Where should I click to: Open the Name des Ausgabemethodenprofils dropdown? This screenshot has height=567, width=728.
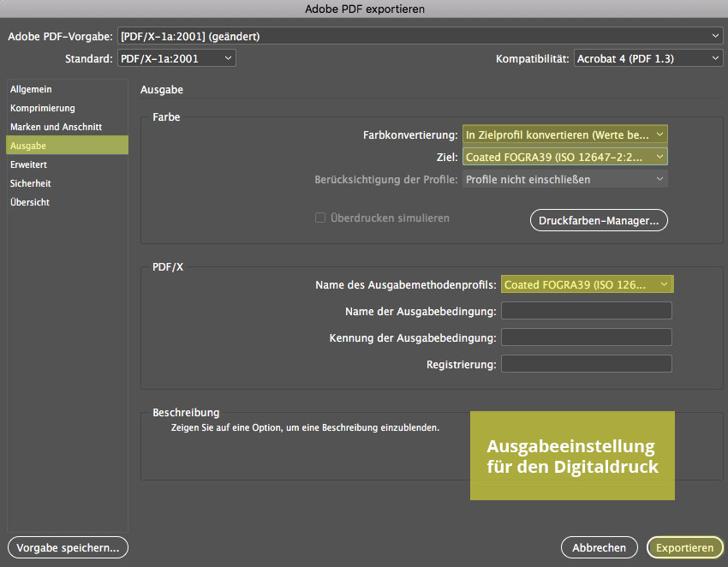tap(588, 284)
